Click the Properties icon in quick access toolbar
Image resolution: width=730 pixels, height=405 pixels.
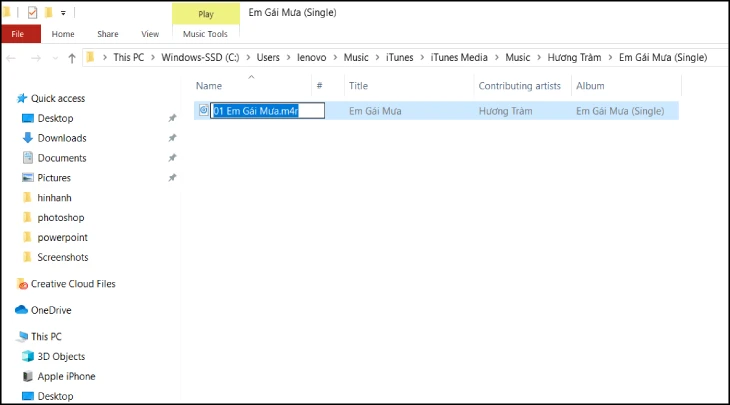[x=32, y=13]
